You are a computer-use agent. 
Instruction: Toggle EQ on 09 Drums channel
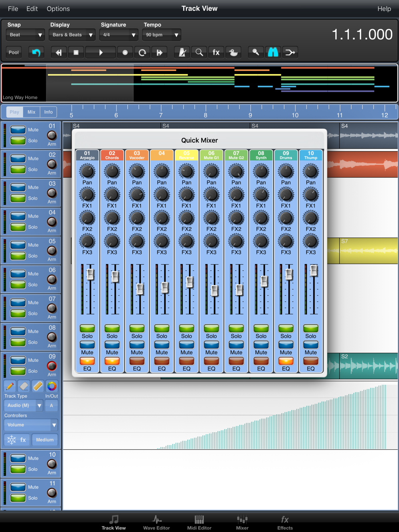286,361
